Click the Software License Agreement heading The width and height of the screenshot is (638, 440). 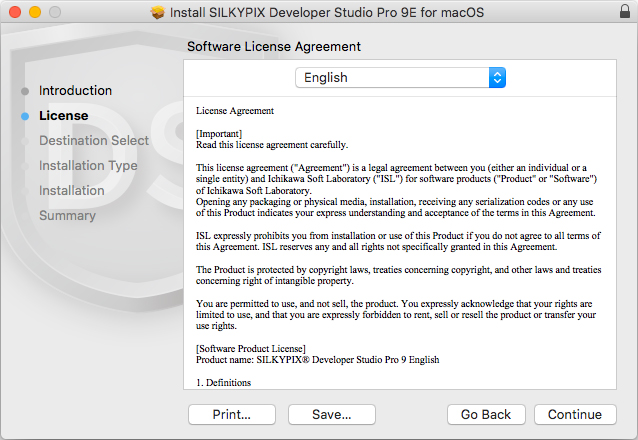click(x=274, y=46)
